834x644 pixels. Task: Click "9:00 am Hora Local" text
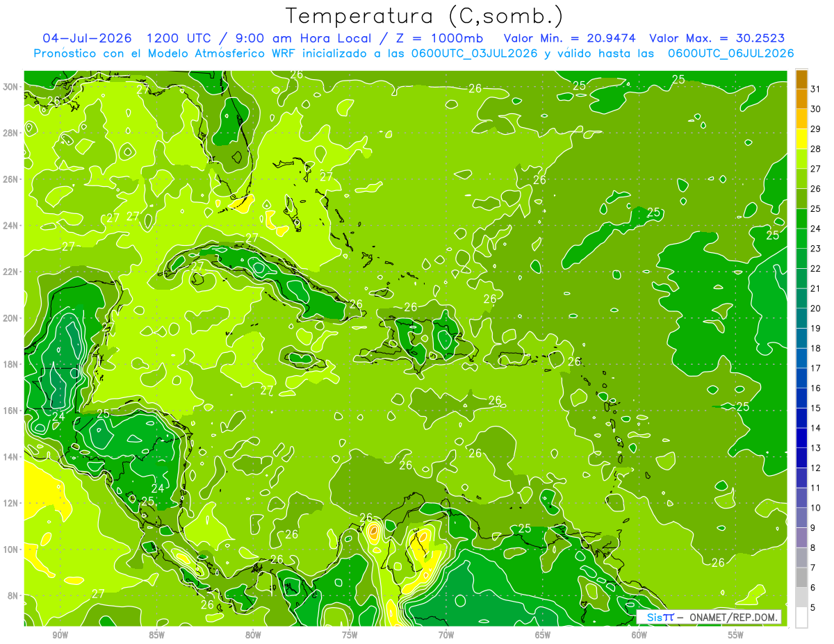[x=304, y=38]
